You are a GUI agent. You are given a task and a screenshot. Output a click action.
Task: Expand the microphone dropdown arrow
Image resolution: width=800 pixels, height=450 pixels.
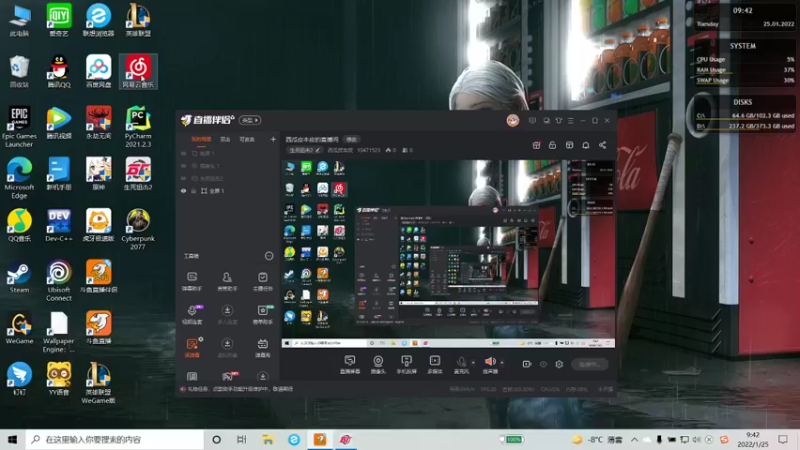click(x=473, y=363)
